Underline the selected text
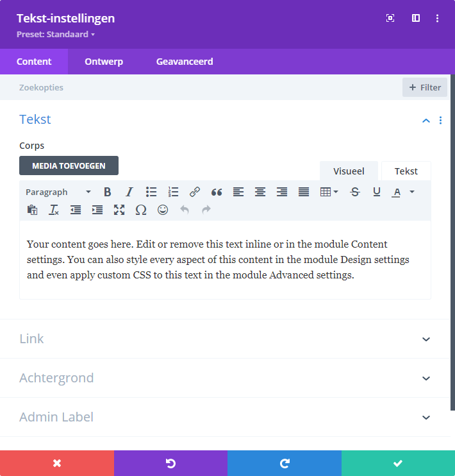Screen dimensions: 455x476 (x=377, y=192)
